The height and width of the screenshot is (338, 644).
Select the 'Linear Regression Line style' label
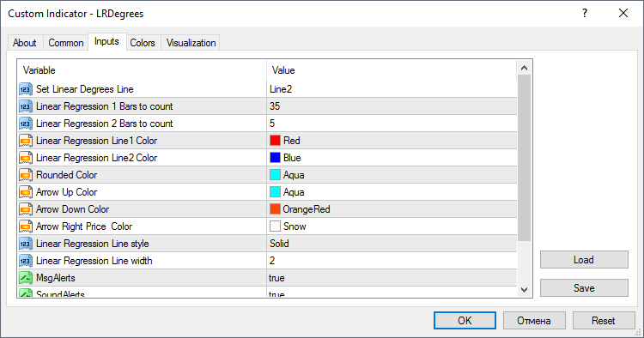(x=93, y=244)
